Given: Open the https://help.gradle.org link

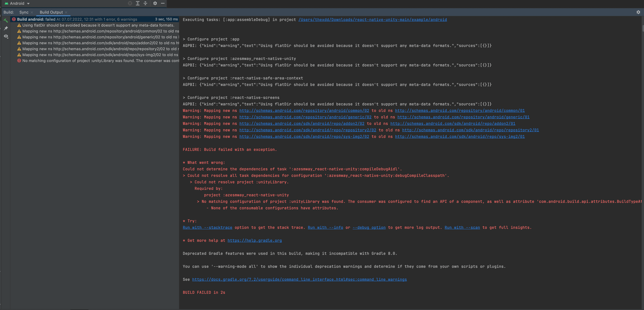Looking at the screenshot, I should click(254, 241).
